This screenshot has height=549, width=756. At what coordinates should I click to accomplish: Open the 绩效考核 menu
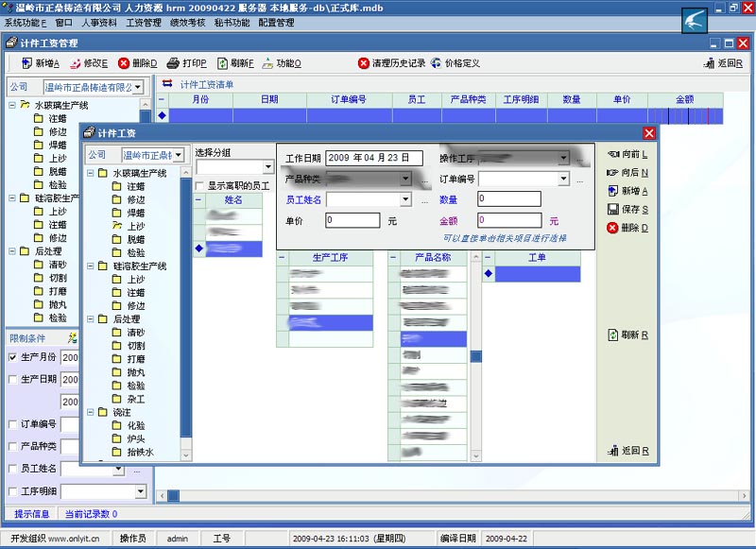click(186, 22)
